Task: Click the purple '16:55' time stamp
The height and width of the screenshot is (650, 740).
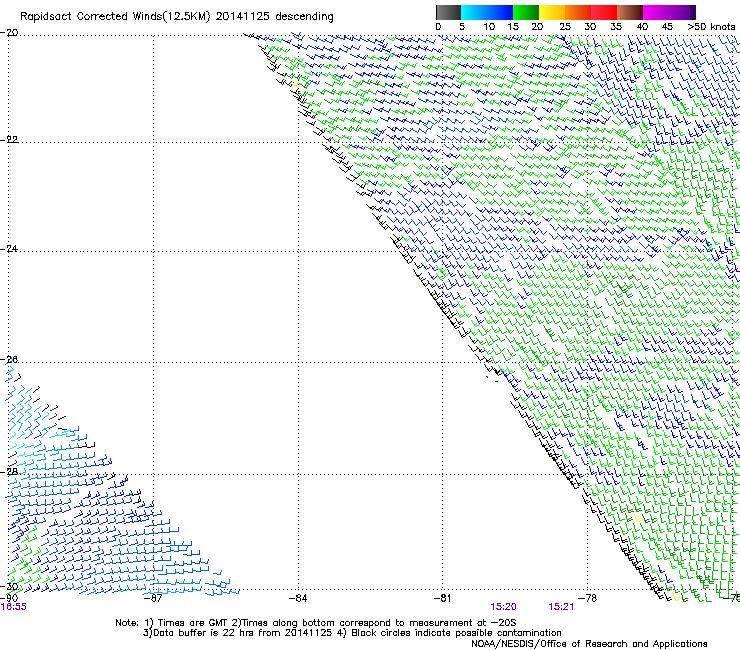Action: pos(14,607)
